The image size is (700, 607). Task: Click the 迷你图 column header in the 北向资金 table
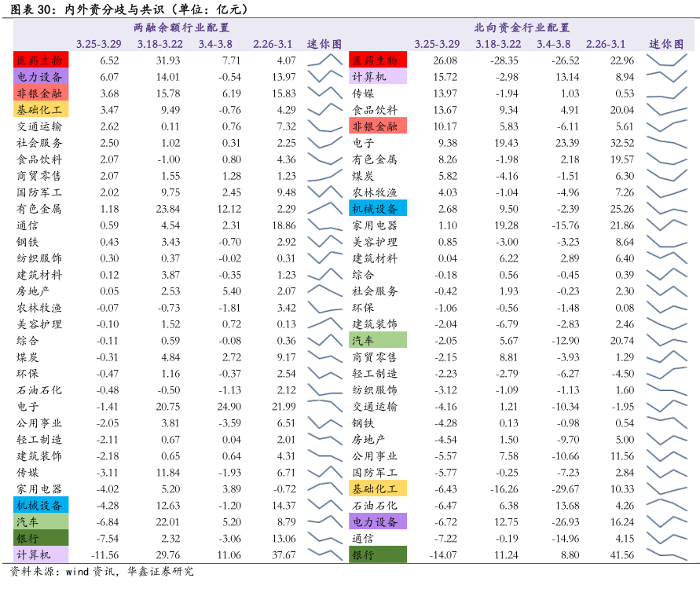tap(666, 44)
